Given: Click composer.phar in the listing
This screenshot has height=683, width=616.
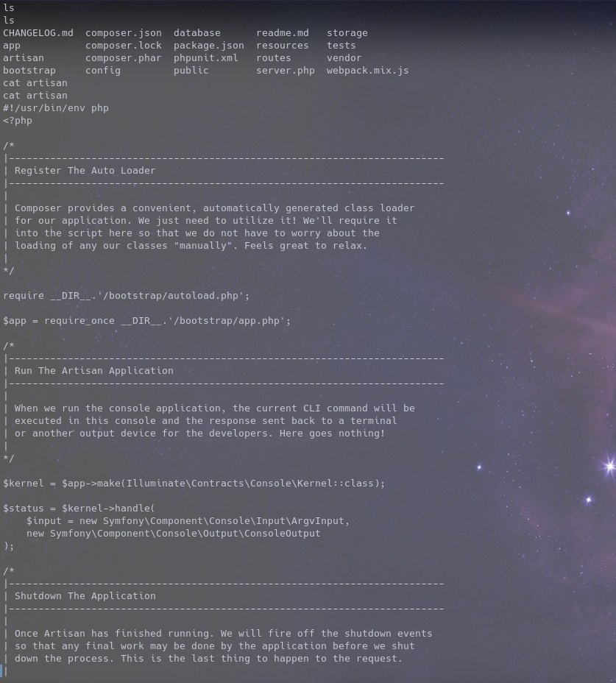Looking at the screenshot, I should click(x=124, y=58).
